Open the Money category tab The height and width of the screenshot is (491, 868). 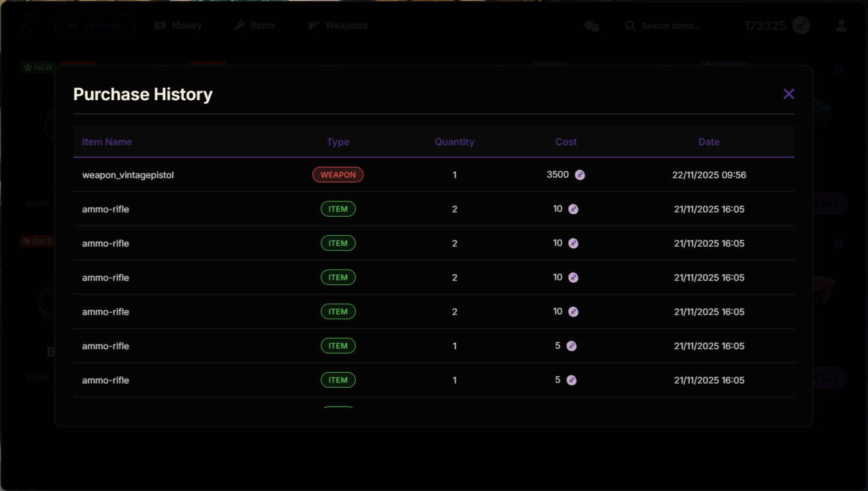tap(178, 26)
